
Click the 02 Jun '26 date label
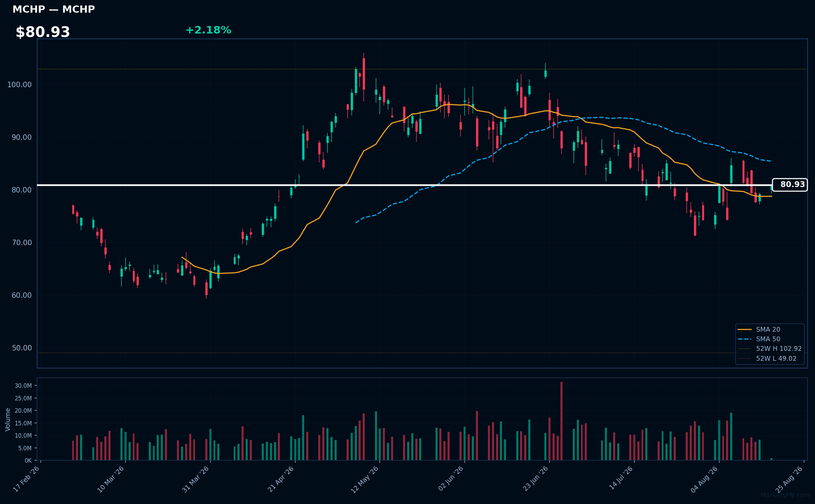coord(451,479)
